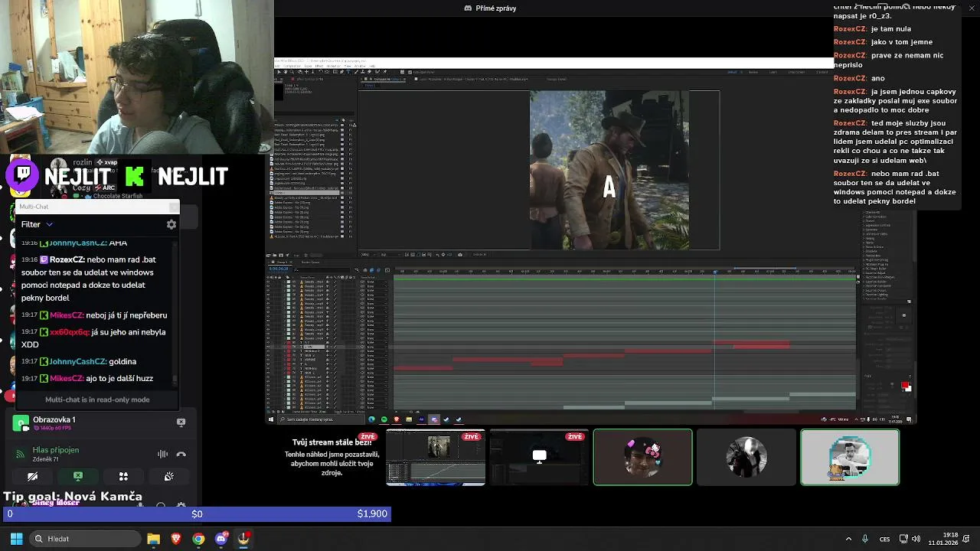Open Brave browser from main taskbar
Image resolution: width=980 pixels, height=551 pixels.
coord(176,539)
